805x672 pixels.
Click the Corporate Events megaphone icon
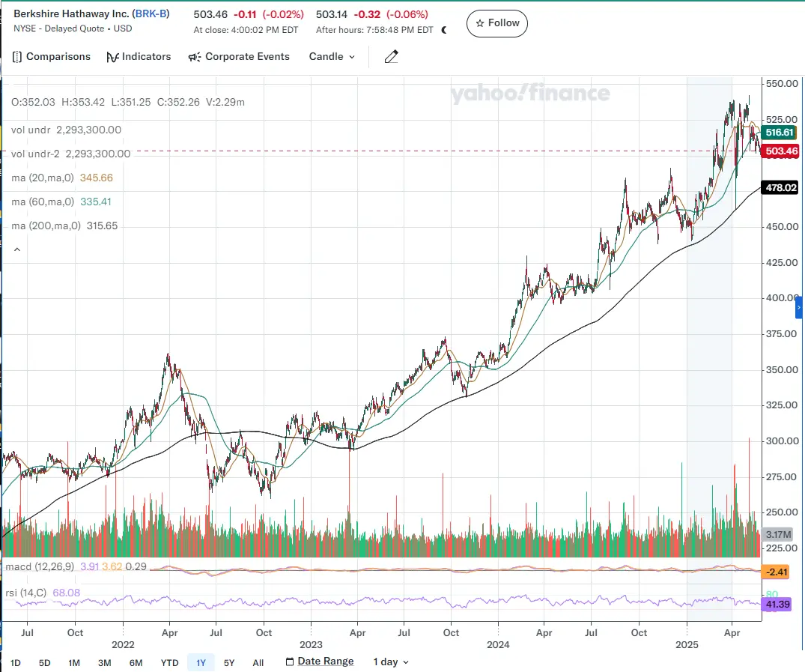[195, 57]
